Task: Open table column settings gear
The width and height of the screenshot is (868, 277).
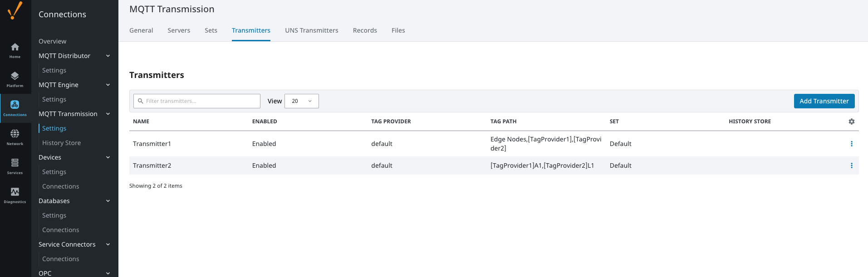Action: point(851,121)
